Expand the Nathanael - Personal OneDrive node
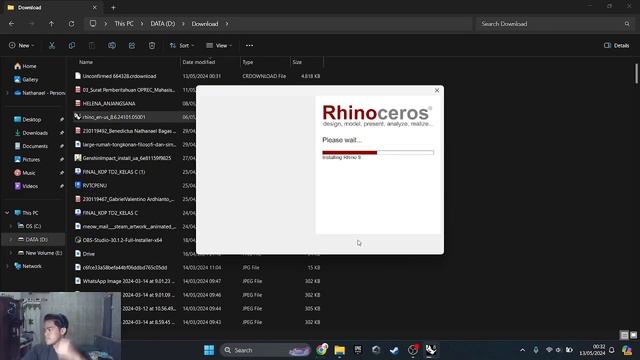 click(x=7, y=93)
